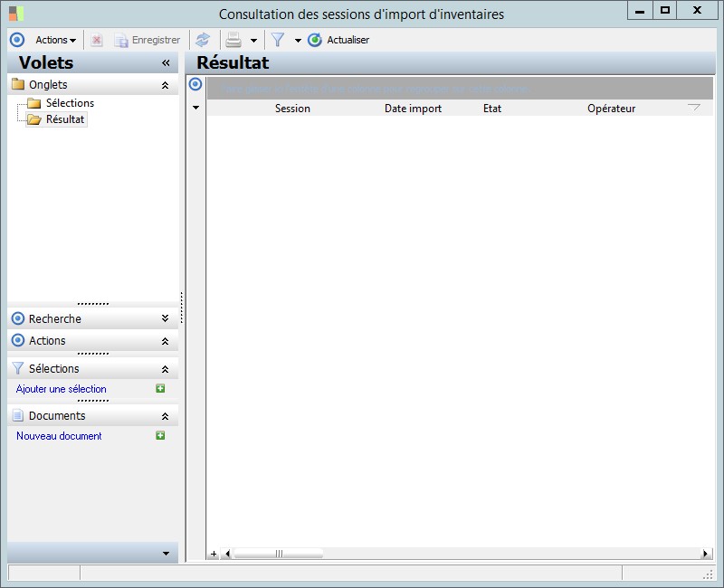Collapse the Onglets panel section
724x588 pixels.
[x=165, y=85]
